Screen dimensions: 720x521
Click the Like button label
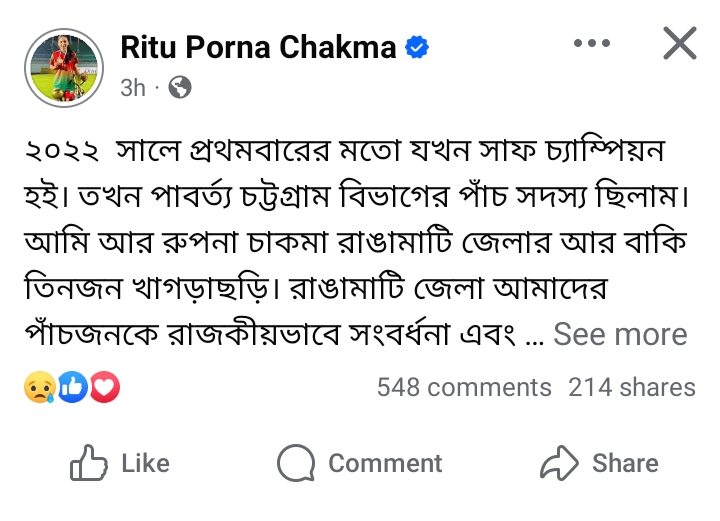coord(146,463)
